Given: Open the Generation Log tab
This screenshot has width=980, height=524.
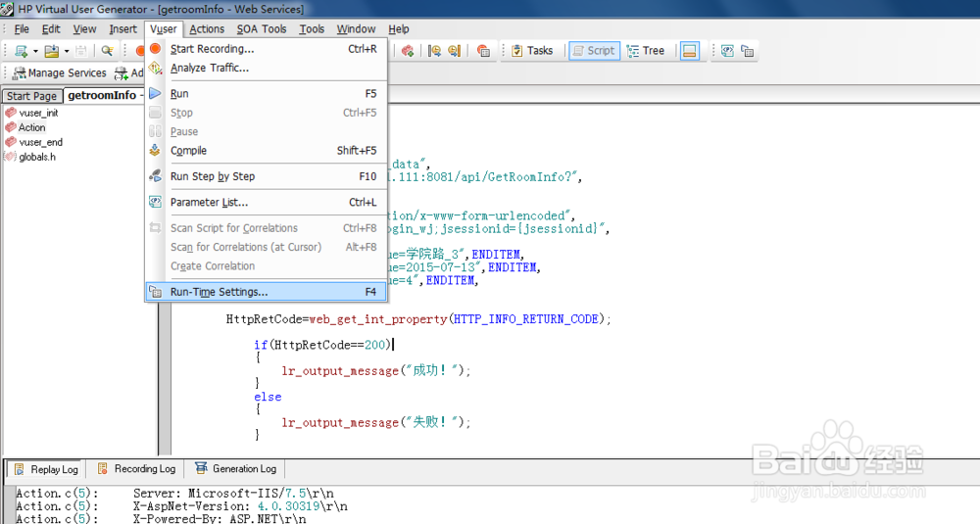Looking at the screenshot, I should [235, 468].
